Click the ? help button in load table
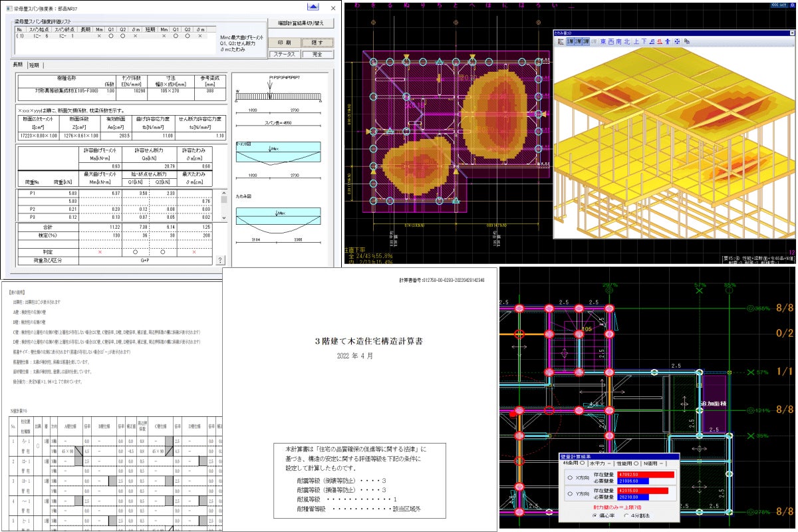 220,260
